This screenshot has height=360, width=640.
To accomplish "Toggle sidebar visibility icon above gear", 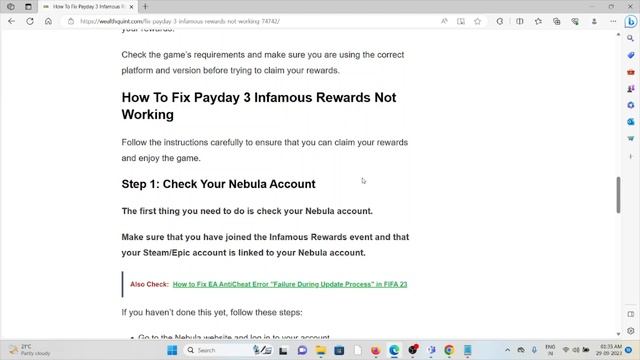I will (x=631, y=314).
